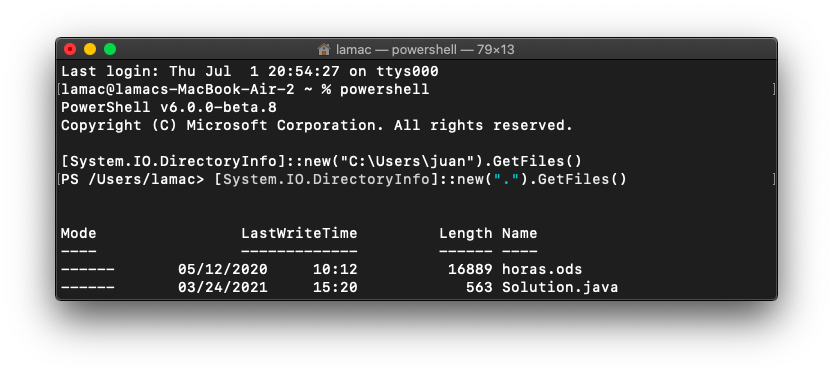
Task: Click "GetFiles()" in the PS prompt command
Action: [x=582, y=180]
